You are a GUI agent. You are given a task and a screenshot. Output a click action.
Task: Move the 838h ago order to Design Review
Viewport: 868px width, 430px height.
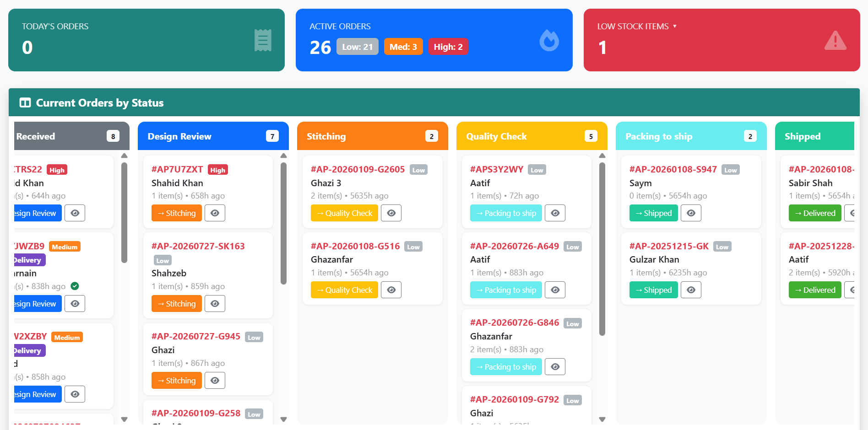[38, 304]
